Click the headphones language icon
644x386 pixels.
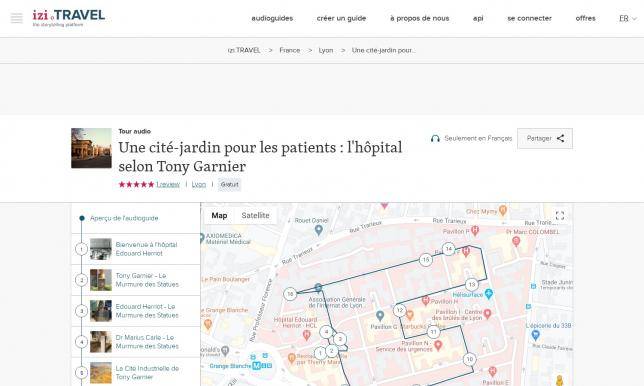(x=435, y=138)
